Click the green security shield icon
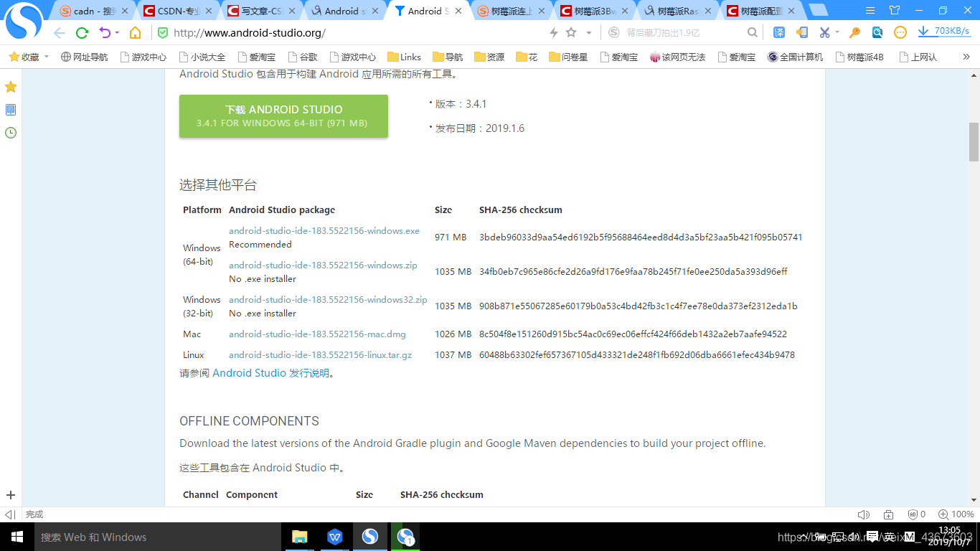Viewport: 980px width, 551px height. pos(163,33)
